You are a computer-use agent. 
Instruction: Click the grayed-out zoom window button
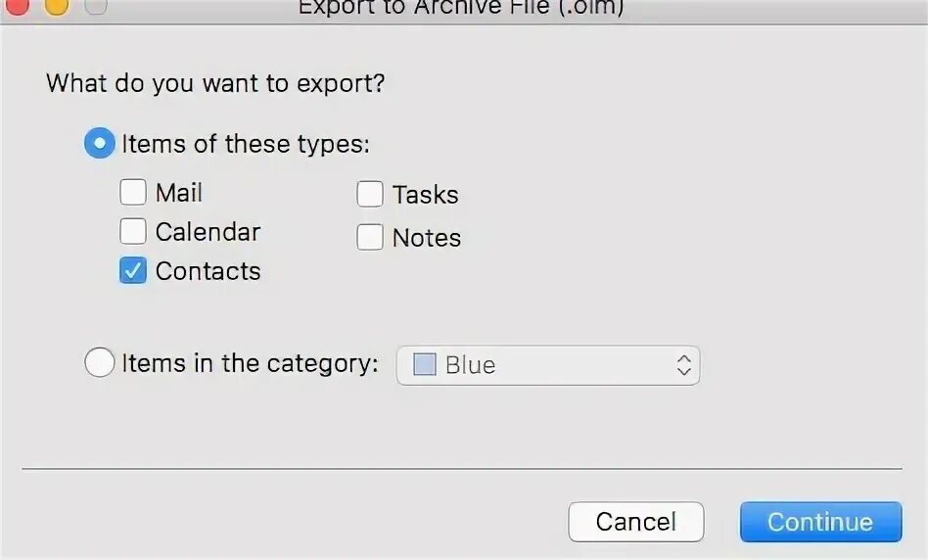point(96,4)
